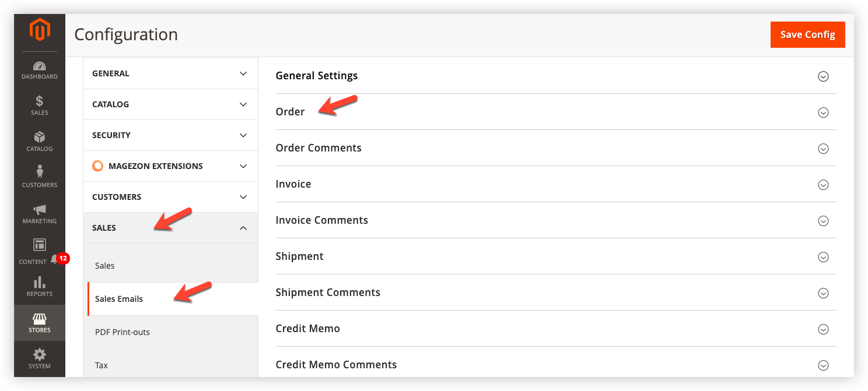Select the Tax configuration tab
Screen dimensions: 868x391
click(x=101, y=365)
